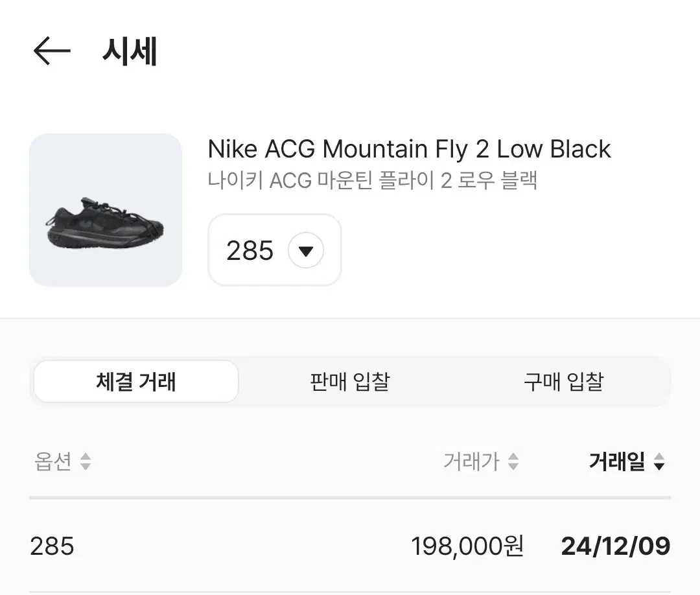The height and width of the screenshot is (595, 700).
Task: Open the Nike ACG shoe thumbnail
Action: click(106, 210)
